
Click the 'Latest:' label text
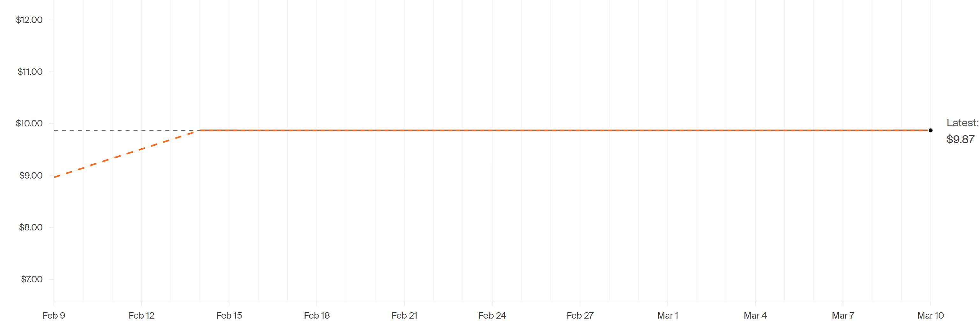pos(962,123)
